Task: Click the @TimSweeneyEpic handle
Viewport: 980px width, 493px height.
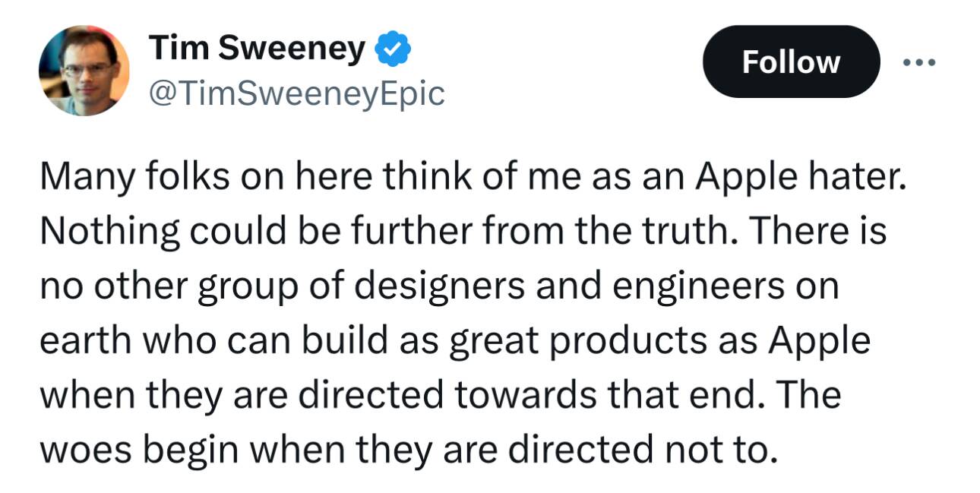Action: [x=297, y=93]
